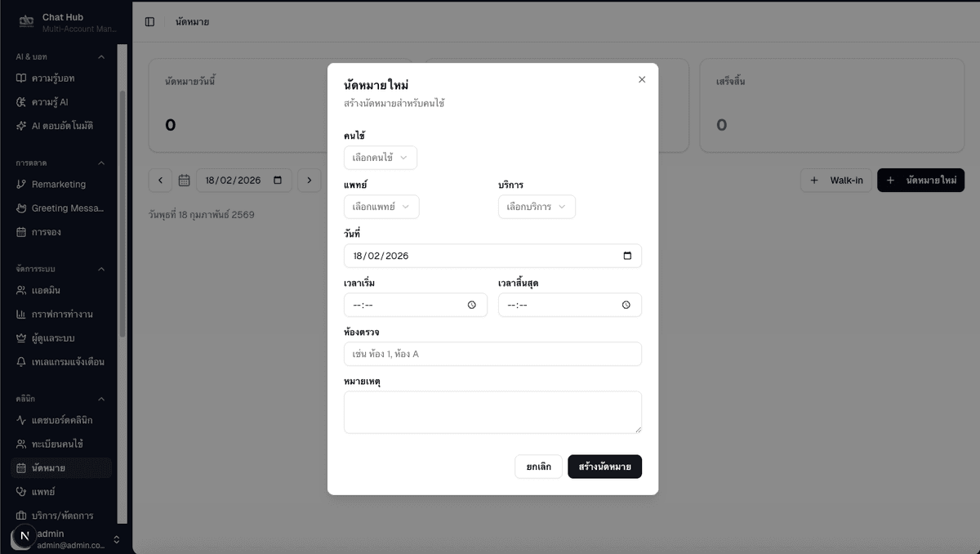This screenshot has width=980, height=554.
Task: Click clock icon in เวลาสิ้นสุด field
Action: coord(626,305)
